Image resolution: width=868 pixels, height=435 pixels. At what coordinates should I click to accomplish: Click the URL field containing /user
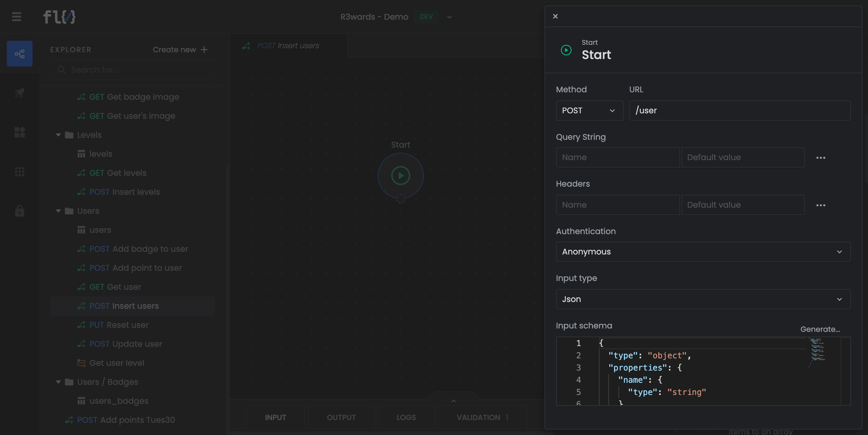(x=740, y=111)
